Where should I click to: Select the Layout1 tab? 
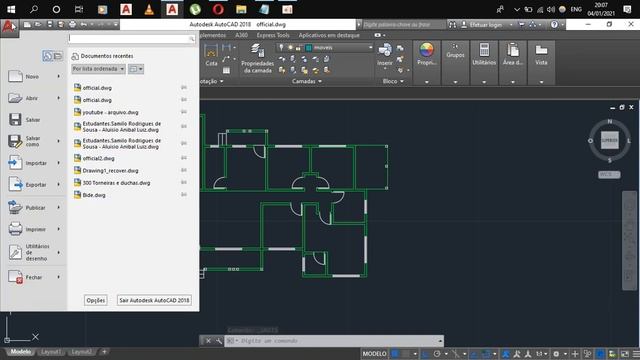pos(51,352)
